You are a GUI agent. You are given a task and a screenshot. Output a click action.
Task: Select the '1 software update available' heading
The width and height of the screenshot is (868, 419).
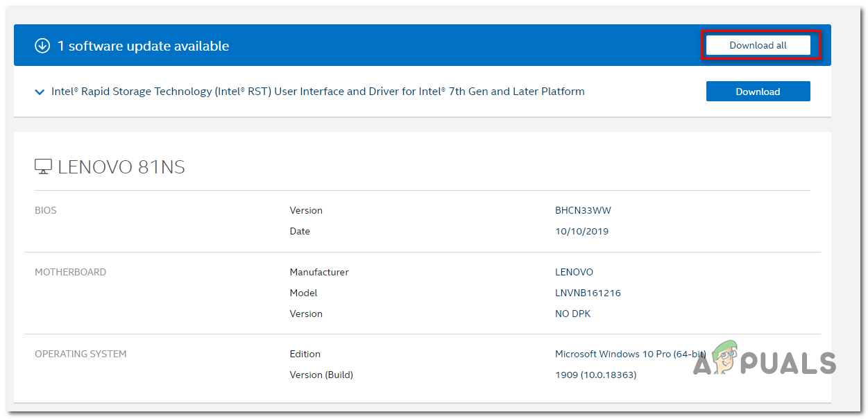(143, 46)
